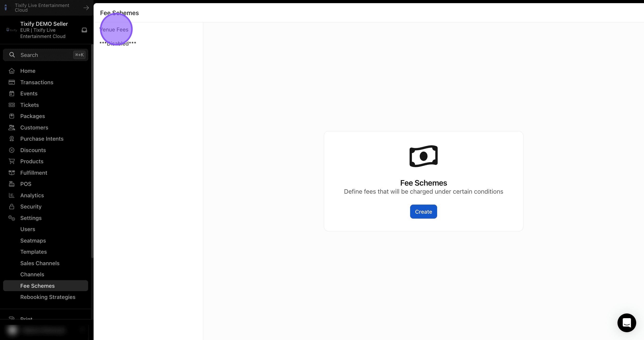Open the inbox tray icon near seller name
Screen dimensions: 644x340
(84, 30)
